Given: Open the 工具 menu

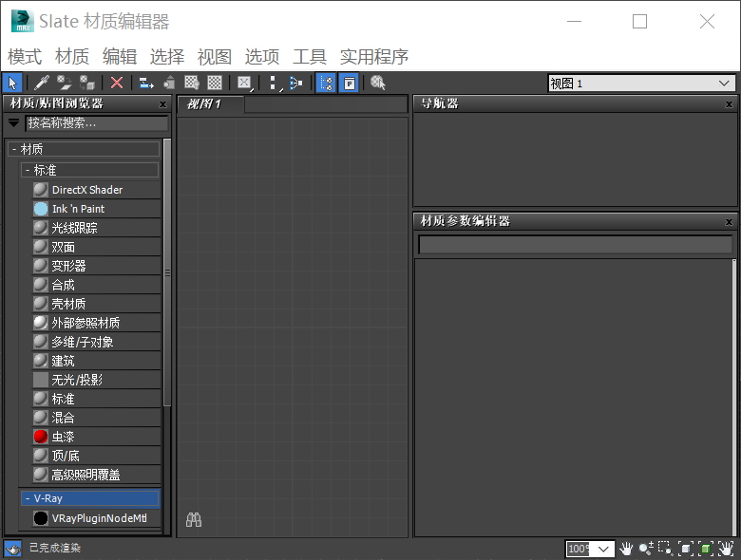Looking at the screenshot, I should 310,57.
